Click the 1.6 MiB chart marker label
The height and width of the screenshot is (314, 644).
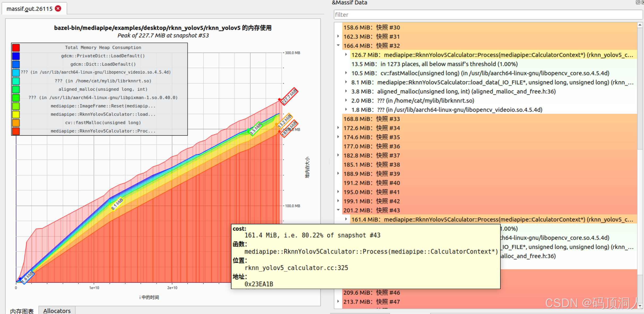pyautogui.click(x=28, y=277)
